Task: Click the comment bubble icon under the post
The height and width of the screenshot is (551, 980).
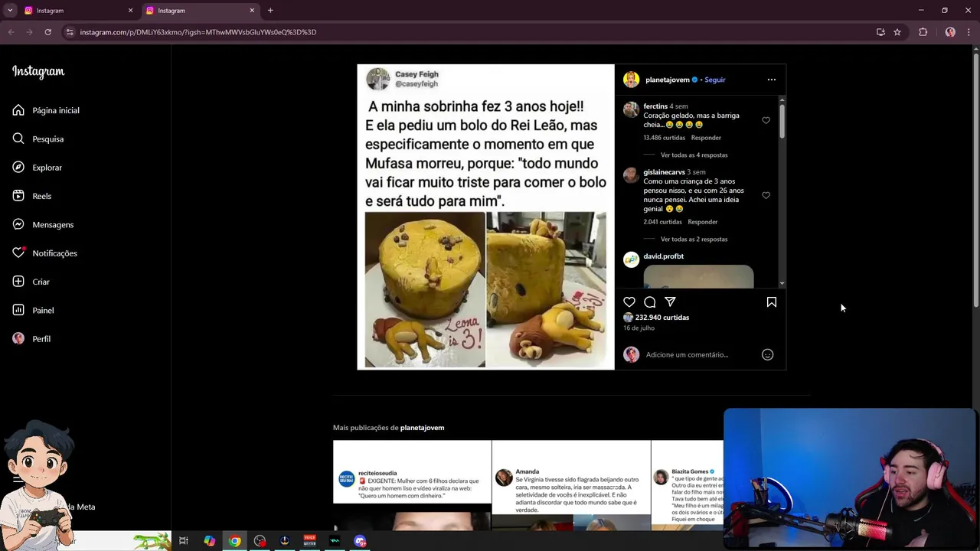Action: pyautogui.click(x=650, y=302)
